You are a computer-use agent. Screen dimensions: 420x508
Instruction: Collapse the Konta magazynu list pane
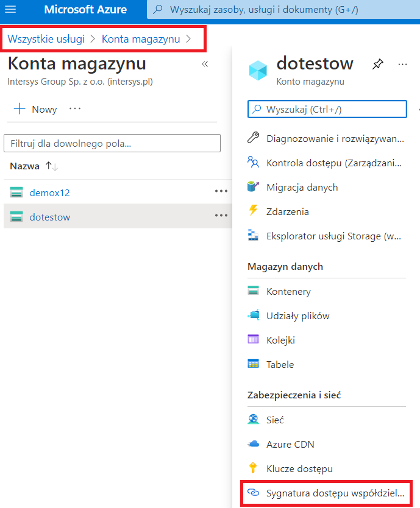tap(205, 64)
